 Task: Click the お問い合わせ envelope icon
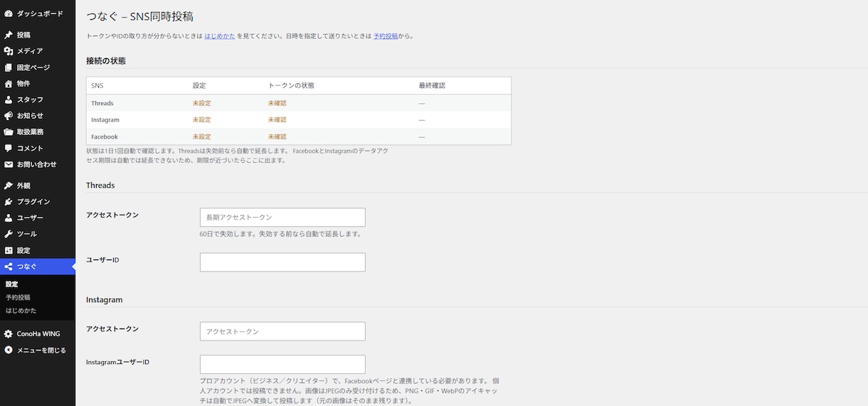pyautogui.click(x=9, y=164)
